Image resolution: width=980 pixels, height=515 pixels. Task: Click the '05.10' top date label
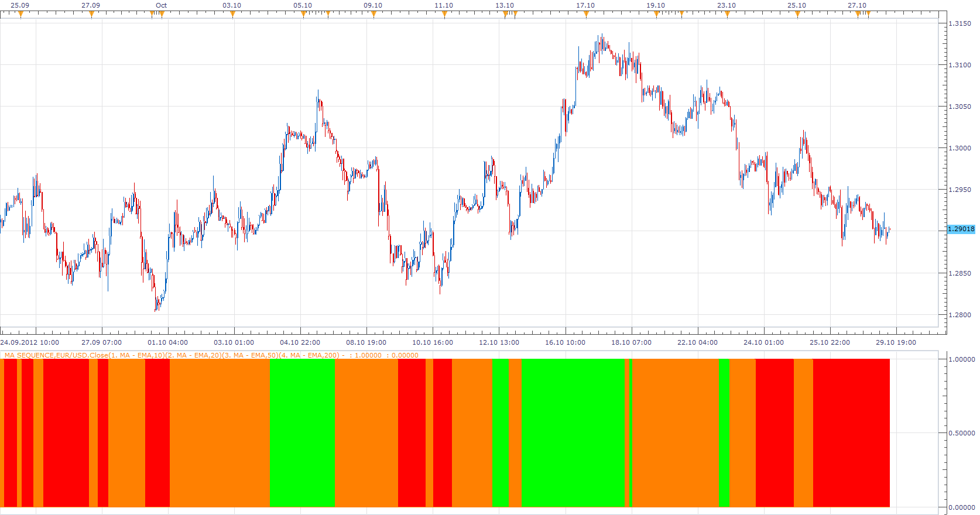pos(303,5)
